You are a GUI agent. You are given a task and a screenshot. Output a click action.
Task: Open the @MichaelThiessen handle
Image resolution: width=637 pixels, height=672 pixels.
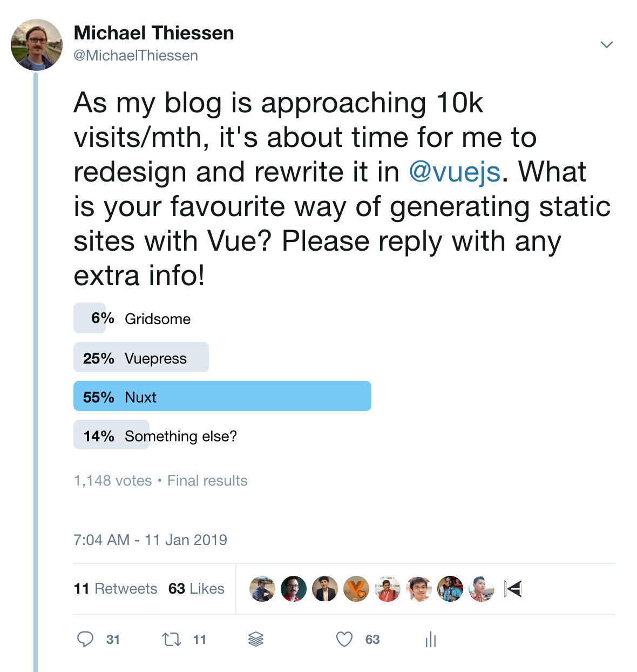click(x=136, y=56)
